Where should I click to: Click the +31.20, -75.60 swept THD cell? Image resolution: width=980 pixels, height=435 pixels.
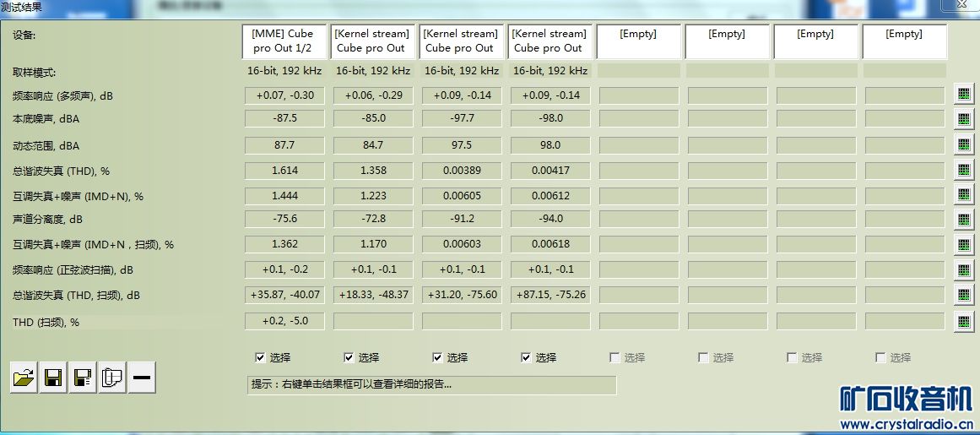click(463, 295)
